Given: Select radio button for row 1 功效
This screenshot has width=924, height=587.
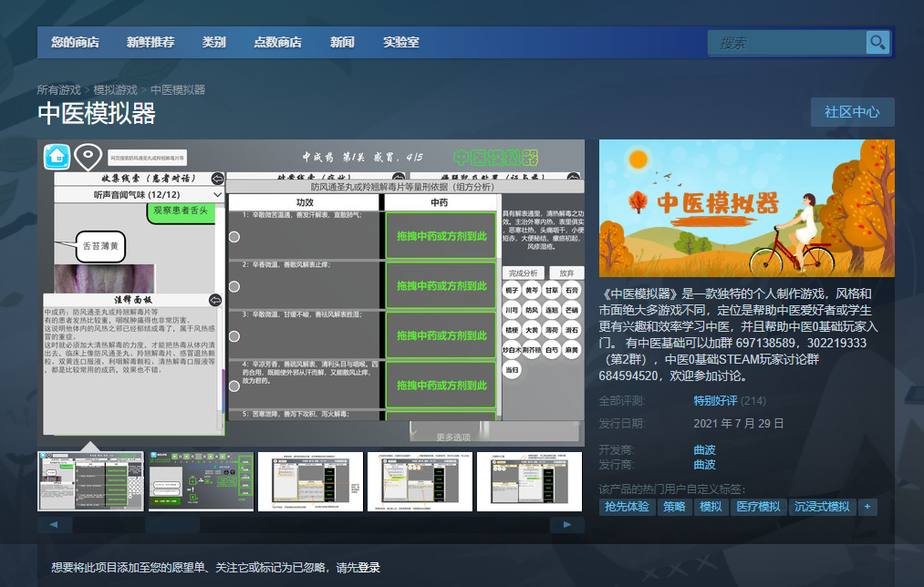Looking at the screenshot, I should 234,237.
